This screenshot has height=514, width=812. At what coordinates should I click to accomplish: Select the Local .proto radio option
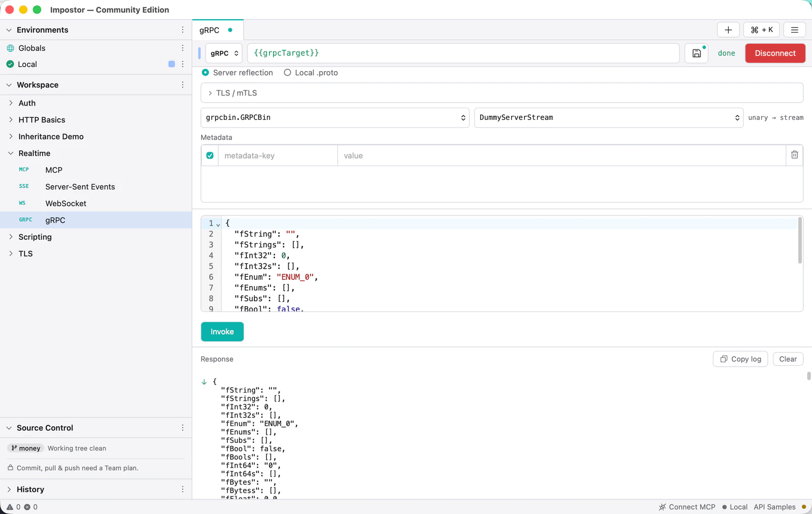tap(287, 73)
